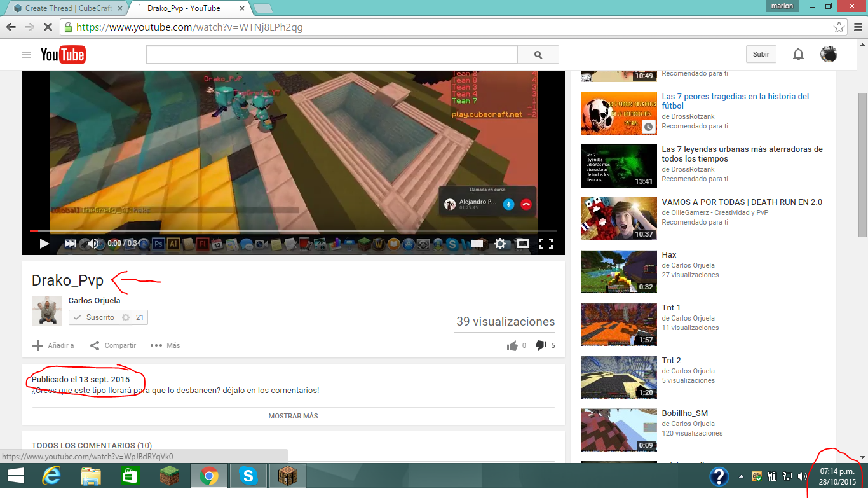Mute the video player volume
868x498 pixels.
pyautogui.click(x=93, y=243)
